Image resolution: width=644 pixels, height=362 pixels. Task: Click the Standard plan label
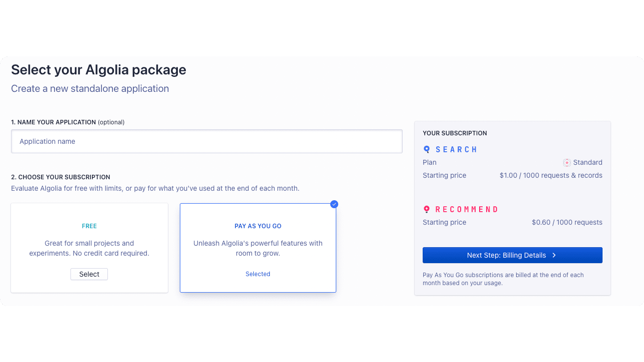(588, 162)
